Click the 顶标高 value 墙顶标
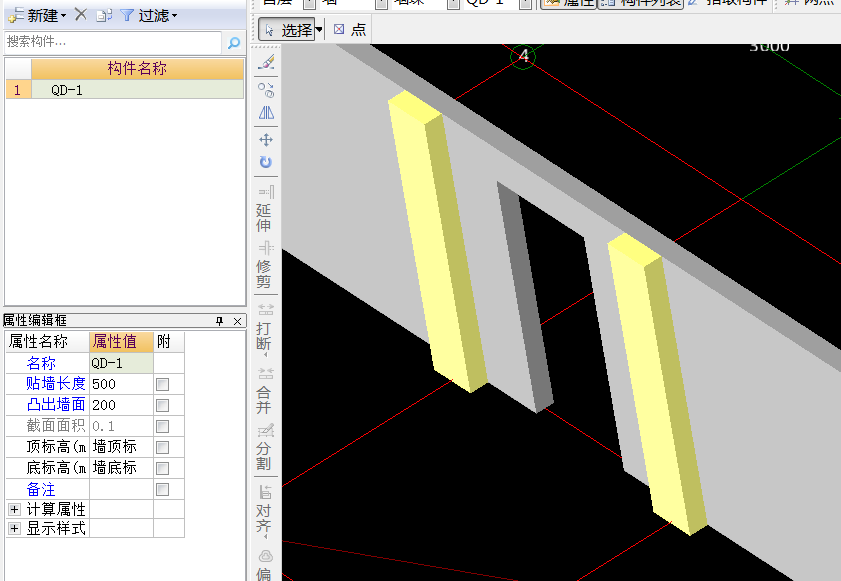 [x=121, y=447]
